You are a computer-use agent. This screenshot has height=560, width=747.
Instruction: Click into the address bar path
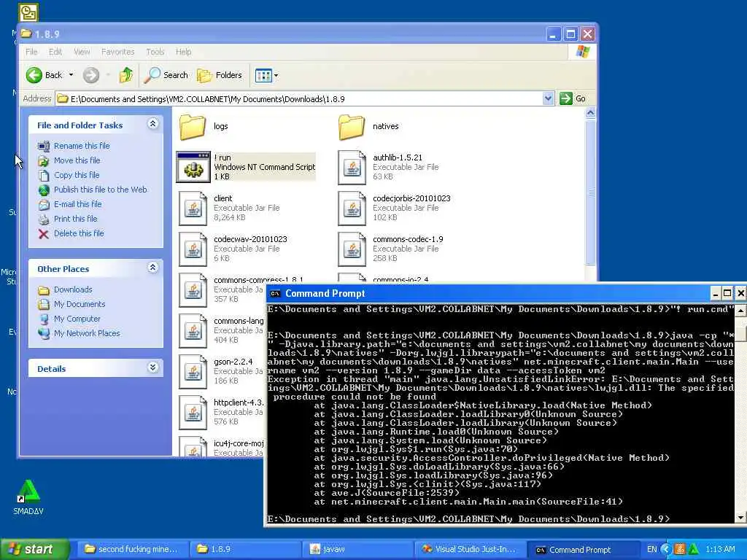point(298,99)
